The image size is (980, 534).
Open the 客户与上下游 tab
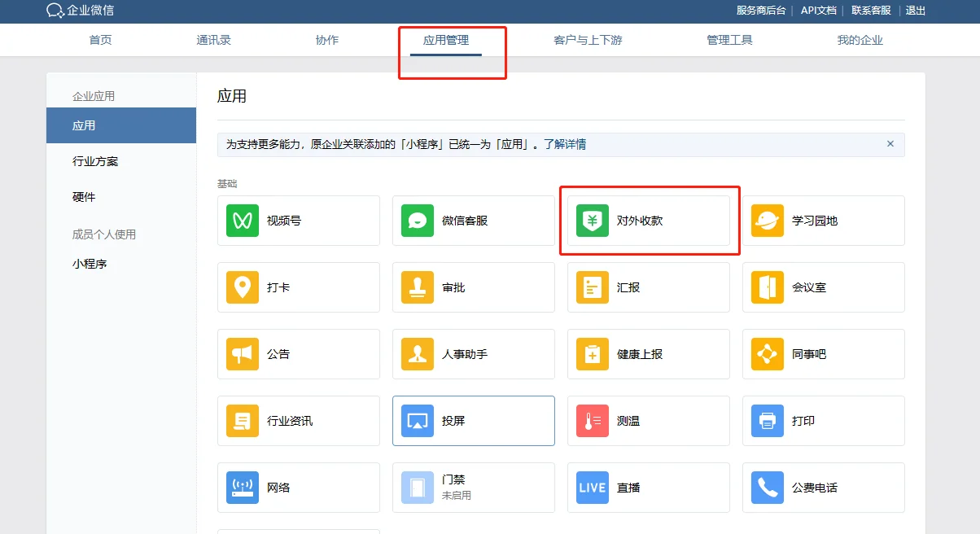588,40
